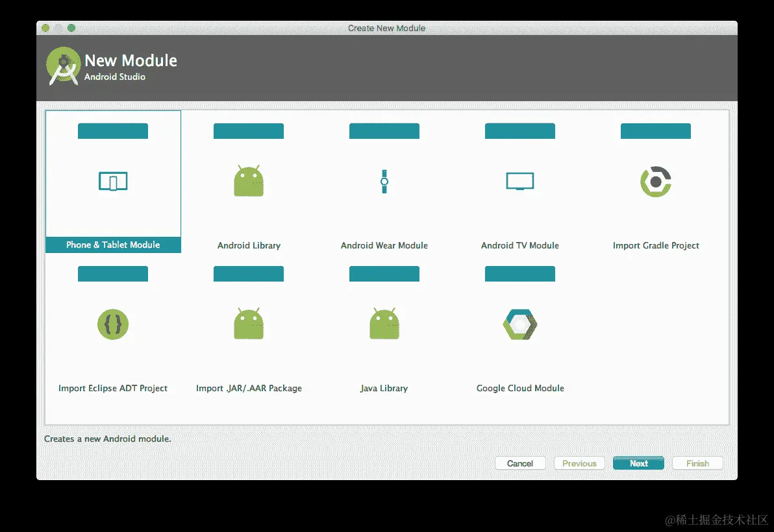This screenshot has width=774, height=532.
Task: Pick the Android Wear Module watch icon
Action: 384,182
